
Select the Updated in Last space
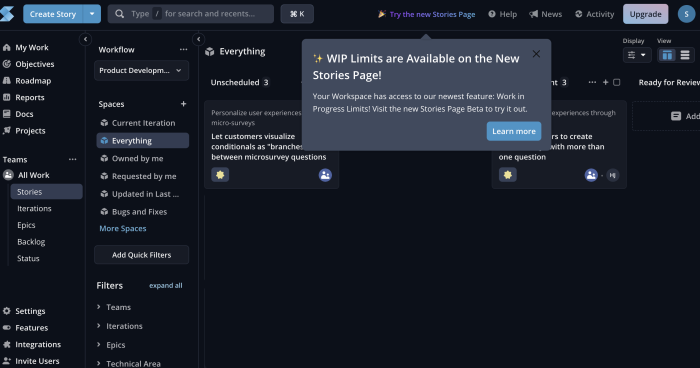(142, 194)
